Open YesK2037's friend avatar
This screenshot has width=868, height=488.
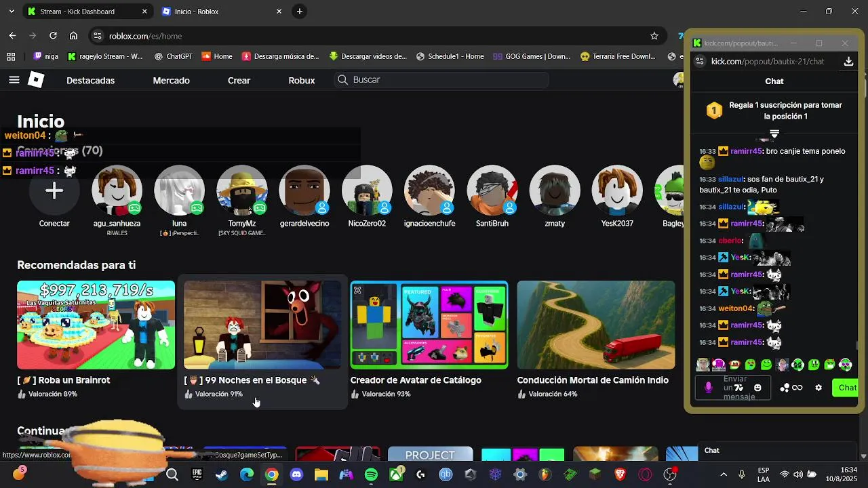click(x=617, y=190)
